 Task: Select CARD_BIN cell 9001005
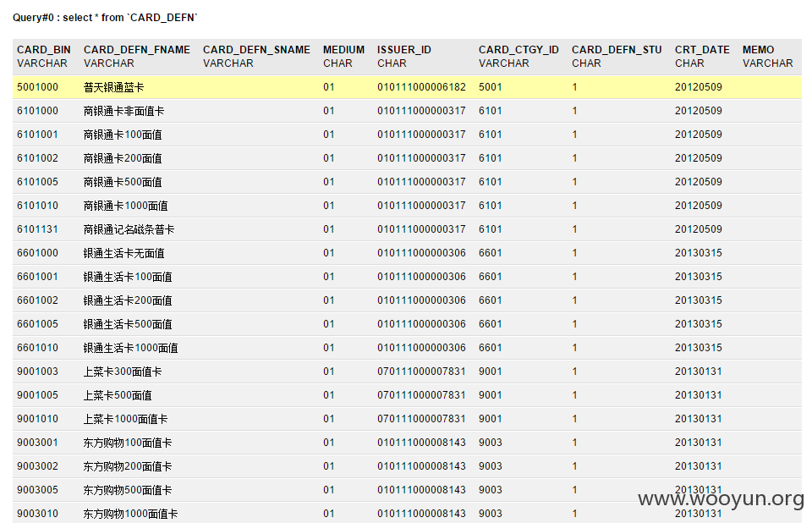[37, 395]
